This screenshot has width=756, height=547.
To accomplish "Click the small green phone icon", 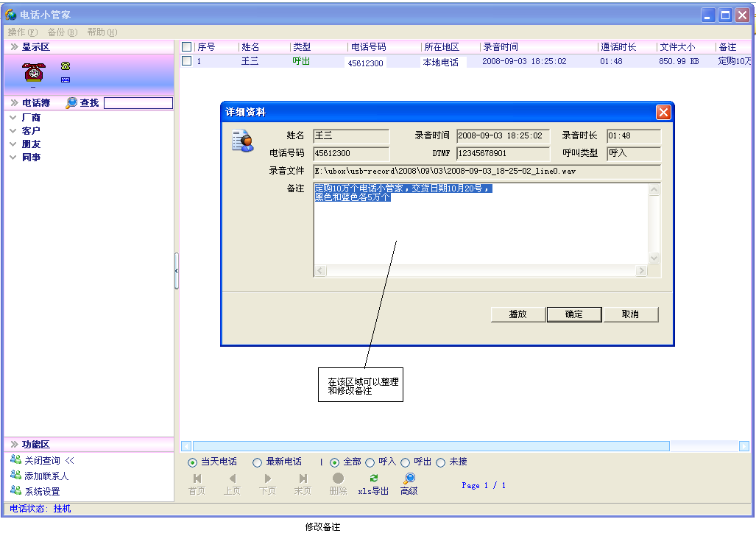I will click(x=66, y=66).
